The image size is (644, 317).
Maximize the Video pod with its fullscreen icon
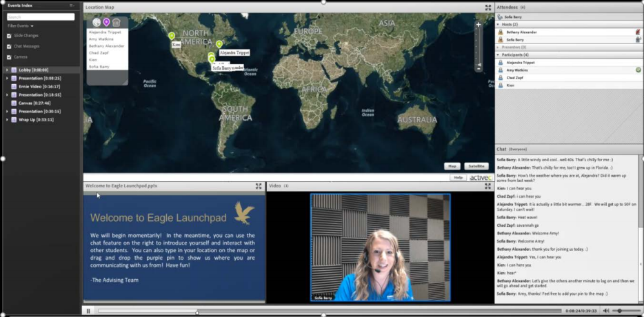(x=488, y=186)
